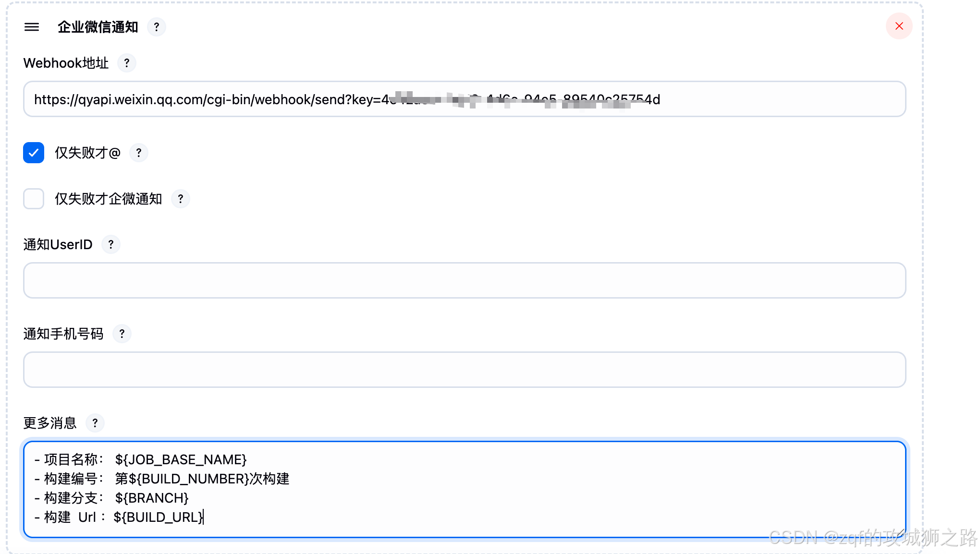This screenshot has width=980, height=554.
Task: Open help icon beside 仅失败才@
Action: pos(139,153)
